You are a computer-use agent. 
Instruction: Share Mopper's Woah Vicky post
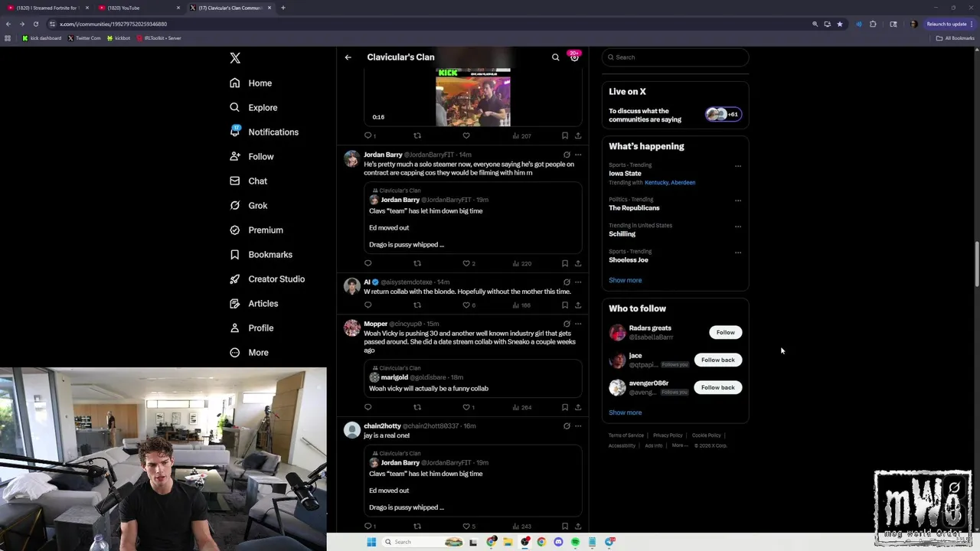pos(578,407)
